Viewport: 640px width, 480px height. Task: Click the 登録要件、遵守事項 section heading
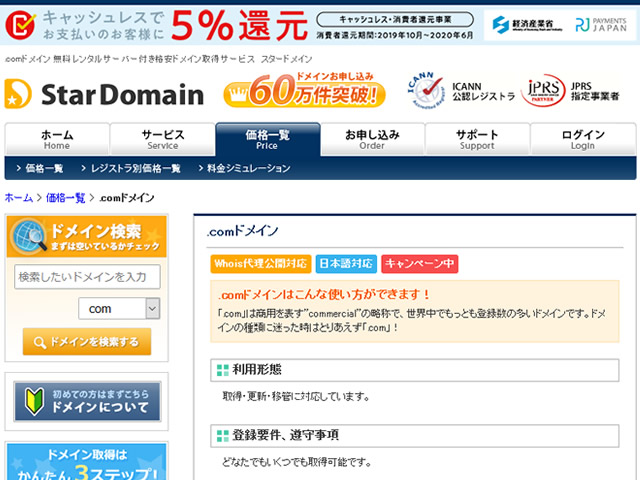click(415, 436)
